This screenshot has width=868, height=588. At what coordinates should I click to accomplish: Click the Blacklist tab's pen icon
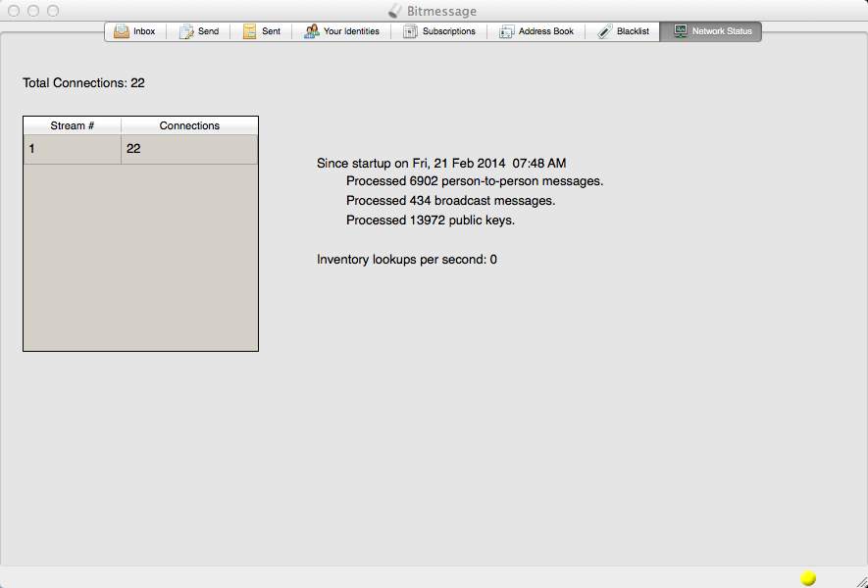click(605, 31)
